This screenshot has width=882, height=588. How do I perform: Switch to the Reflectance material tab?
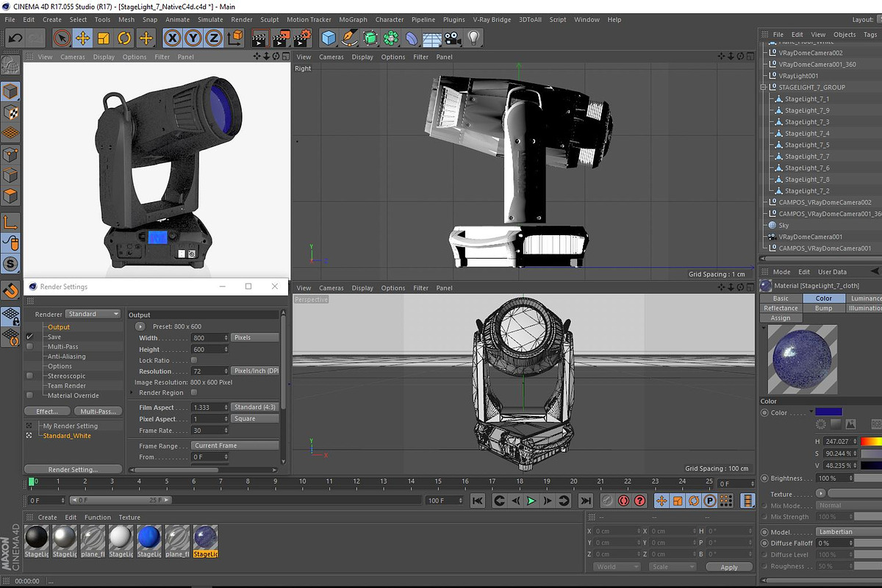coord(781,308)
